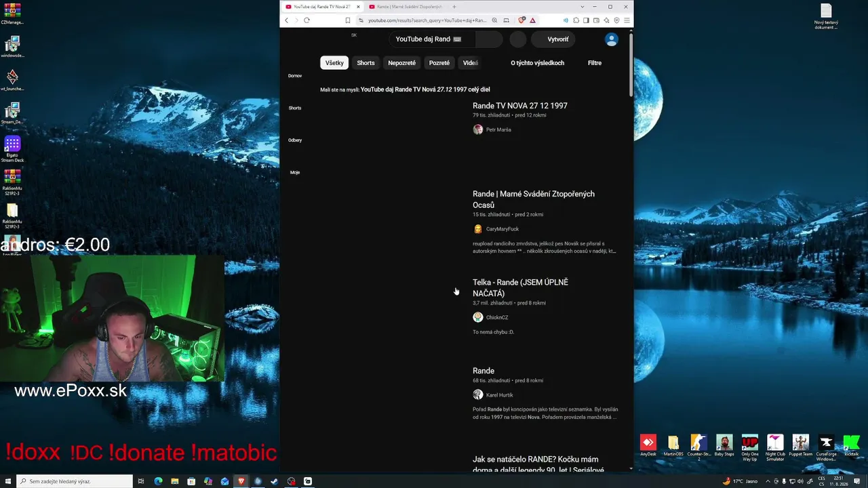Open Odbery subscriptions in the sidebar

click(x=295, y=140)
